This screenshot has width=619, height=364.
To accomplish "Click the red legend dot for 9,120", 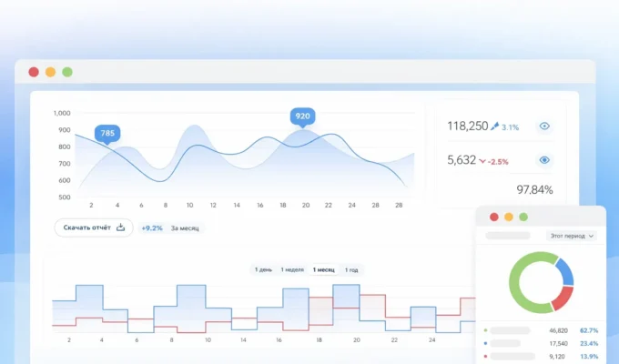I will click(486, 356).
